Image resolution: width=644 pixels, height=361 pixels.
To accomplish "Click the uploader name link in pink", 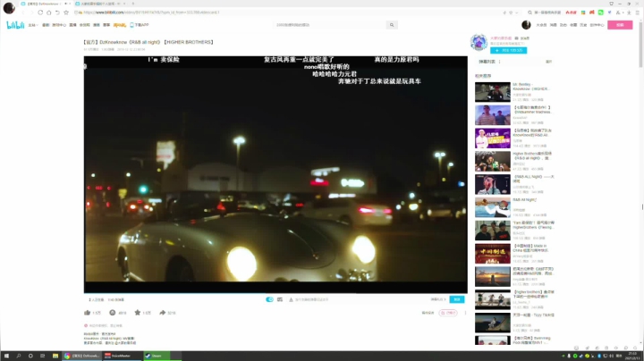I will point(501,38).
